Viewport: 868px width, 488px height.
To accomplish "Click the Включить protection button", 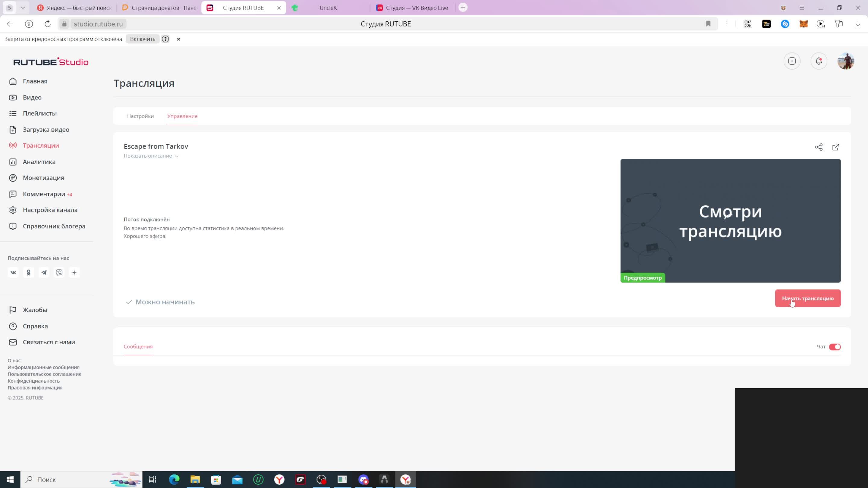I will (x=143, y=39).
